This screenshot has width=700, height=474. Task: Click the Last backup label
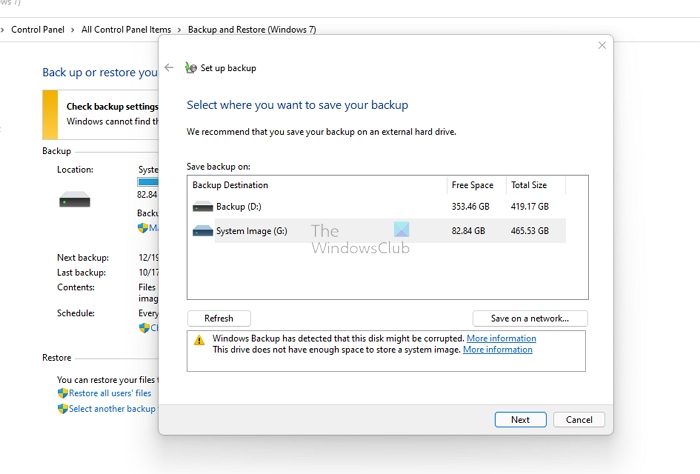coord(81,272)
